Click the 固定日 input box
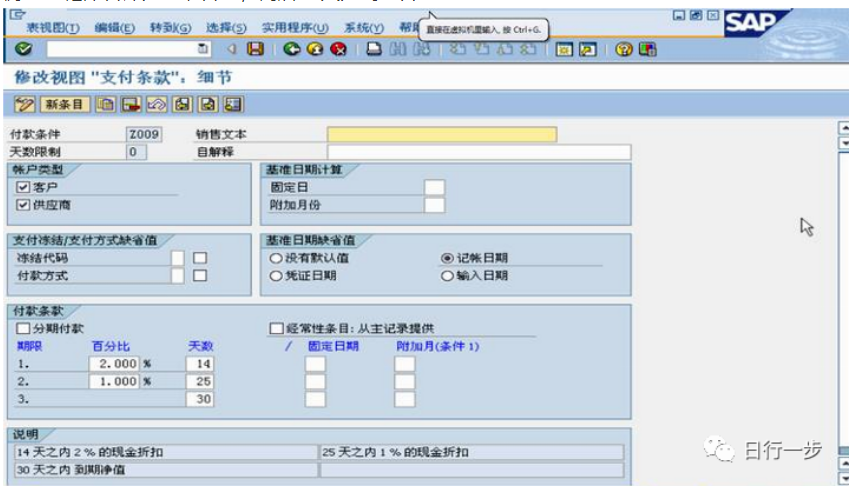The image size is (854, 487). pos(434,187)
